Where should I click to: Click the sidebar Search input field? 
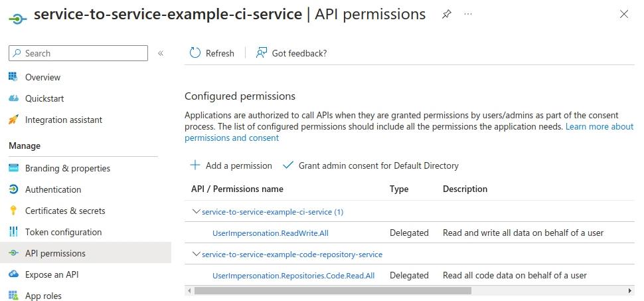[x=78, y=53]
